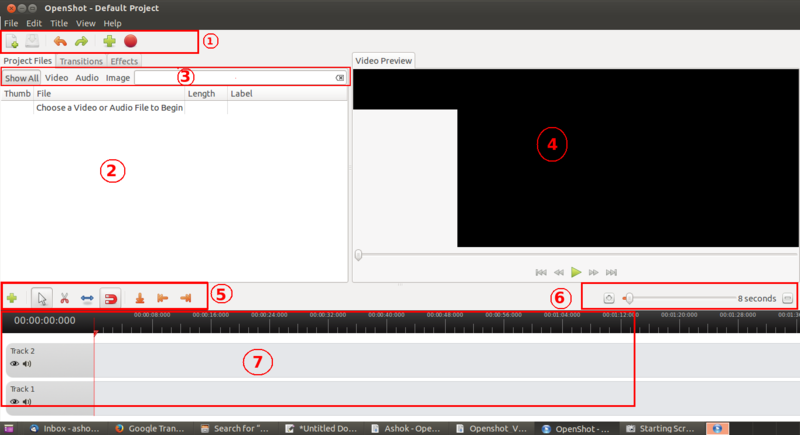
Task: Filter project files by Video
Action: click(56, 78)
